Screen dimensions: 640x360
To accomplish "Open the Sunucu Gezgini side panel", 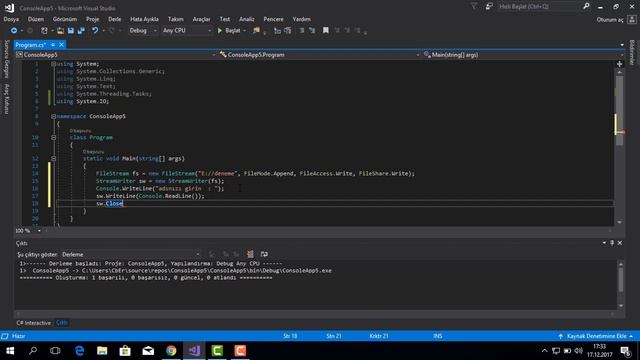I will click(6, 59).
